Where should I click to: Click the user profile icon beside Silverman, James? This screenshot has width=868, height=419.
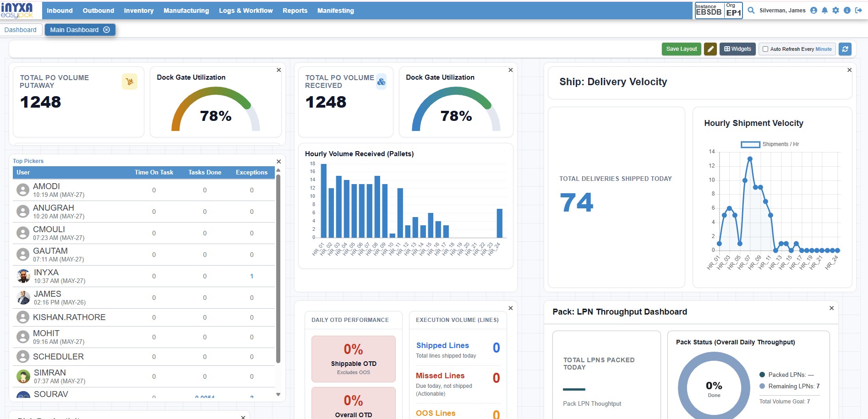pos(813,10)
